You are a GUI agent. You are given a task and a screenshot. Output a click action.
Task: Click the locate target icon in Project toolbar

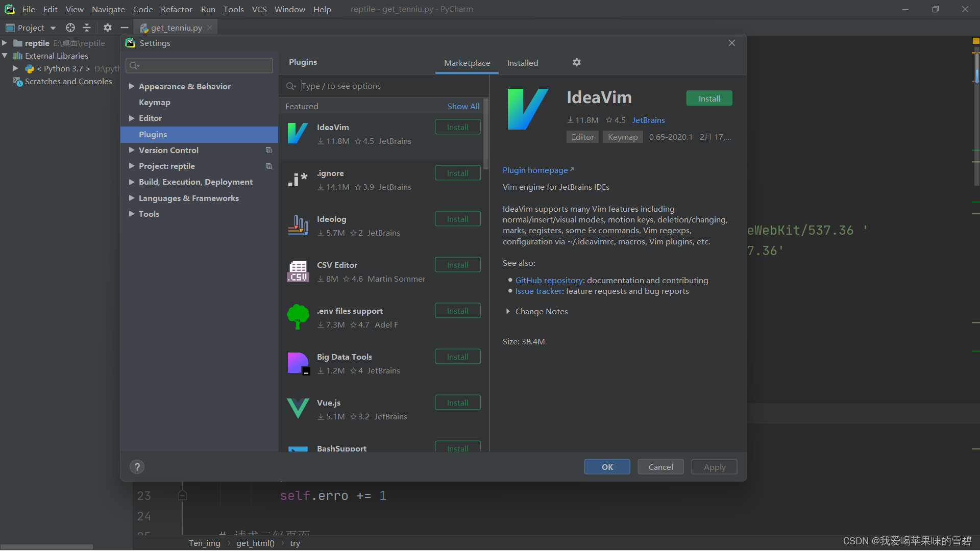70,28
